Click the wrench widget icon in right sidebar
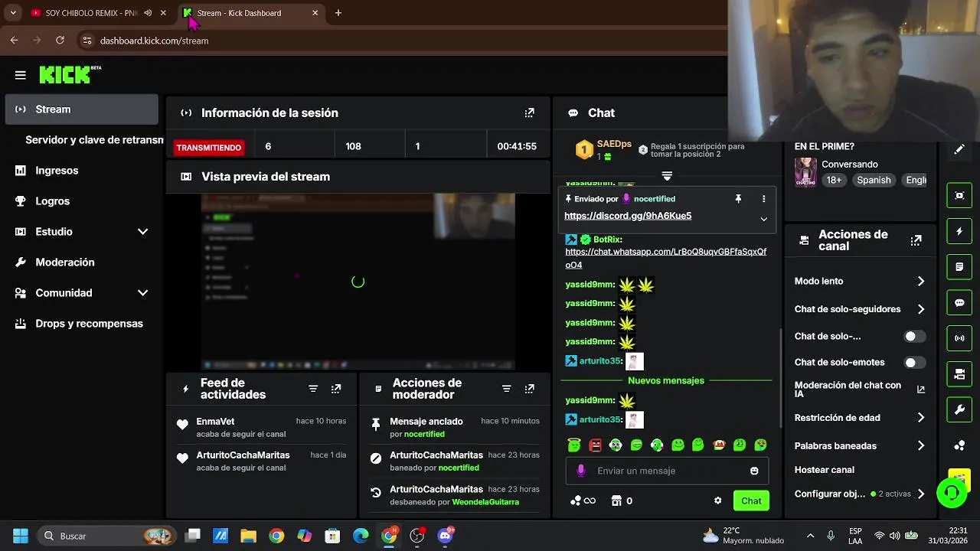This screenshot has height=551, width=980. pos(959,410)
